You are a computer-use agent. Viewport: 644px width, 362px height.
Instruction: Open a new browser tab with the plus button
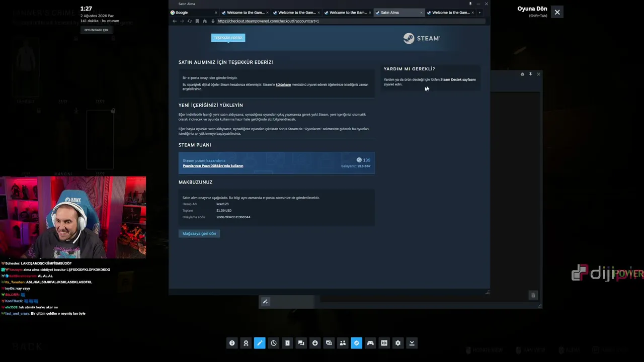point(479,13)
